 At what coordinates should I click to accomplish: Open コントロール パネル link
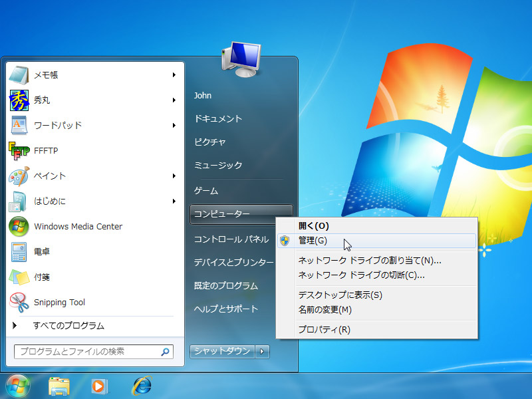pyautogui.click(x=231, y=239)
